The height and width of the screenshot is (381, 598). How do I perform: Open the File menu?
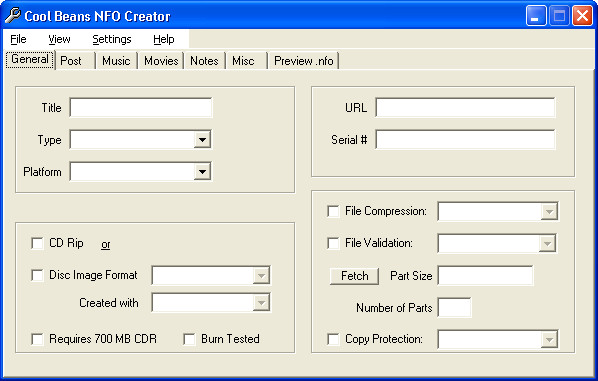point(18,39)
